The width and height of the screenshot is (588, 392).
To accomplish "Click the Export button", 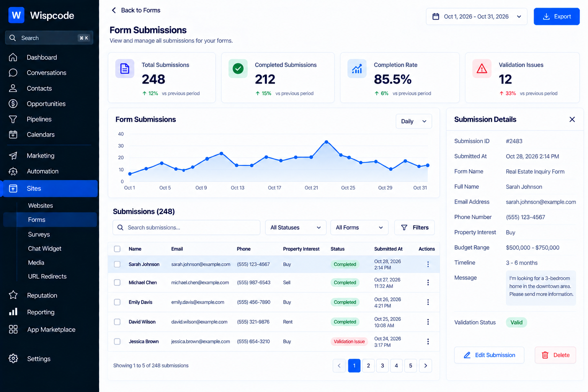I will click(557, 16).
